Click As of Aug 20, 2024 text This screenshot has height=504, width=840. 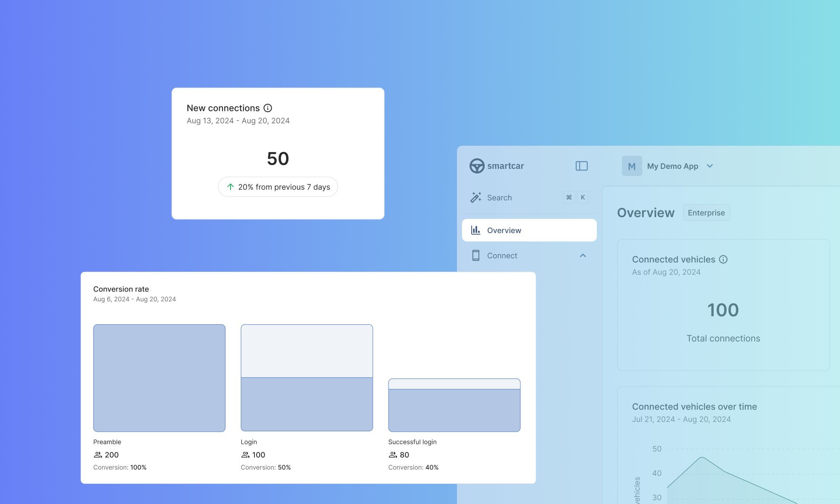[666, 272]
